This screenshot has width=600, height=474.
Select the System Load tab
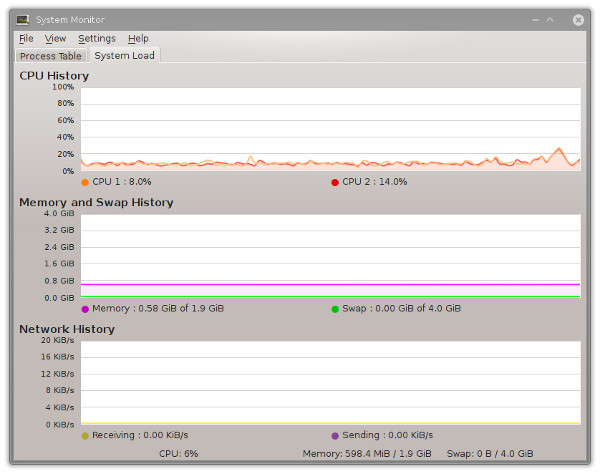click(x=124, y=56)
